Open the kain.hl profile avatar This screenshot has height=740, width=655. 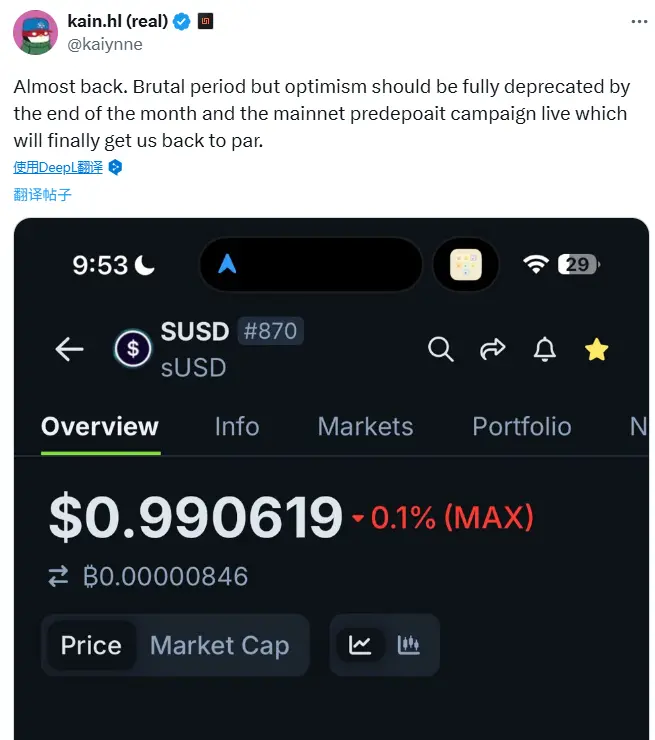coord(35,32)
